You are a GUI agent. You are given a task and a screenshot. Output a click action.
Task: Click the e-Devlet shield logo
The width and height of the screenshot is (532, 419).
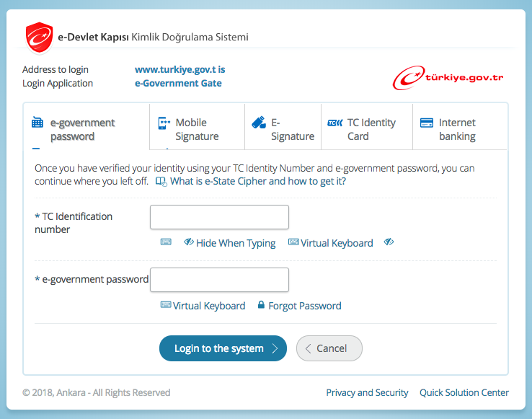pos(39,38)
